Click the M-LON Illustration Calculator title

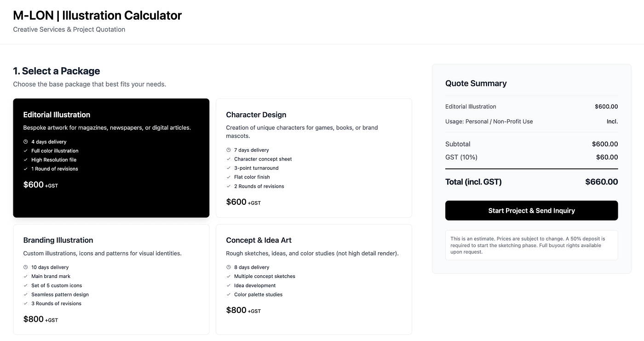tap(98, 15)
